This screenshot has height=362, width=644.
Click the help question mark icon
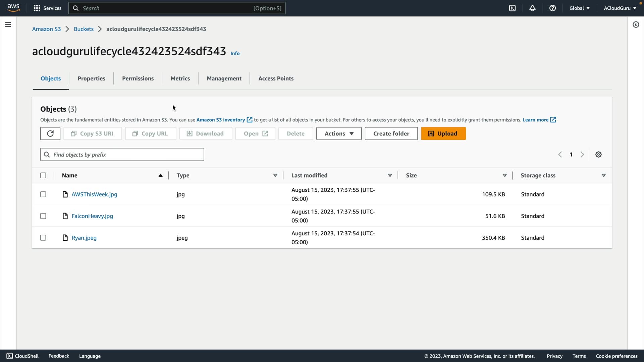point(552,8)
